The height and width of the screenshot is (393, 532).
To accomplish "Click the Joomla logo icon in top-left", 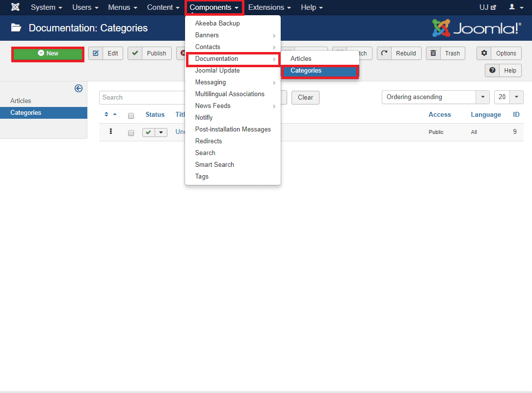I will point(15,7).
